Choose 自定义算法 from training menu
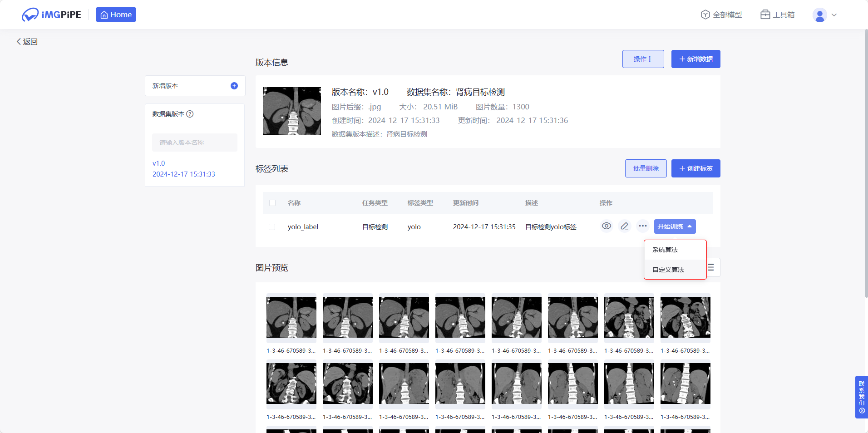Screen dimensions: 868x433 pyautogui.click(x=675, y=270)
